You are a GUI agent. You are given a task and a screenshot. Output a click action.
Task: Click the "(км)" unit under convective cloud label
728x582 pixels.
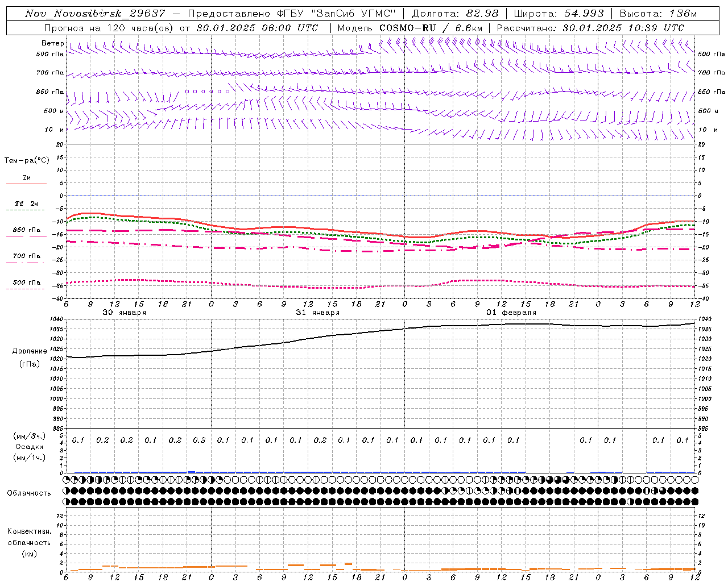[x=29, y=554]
